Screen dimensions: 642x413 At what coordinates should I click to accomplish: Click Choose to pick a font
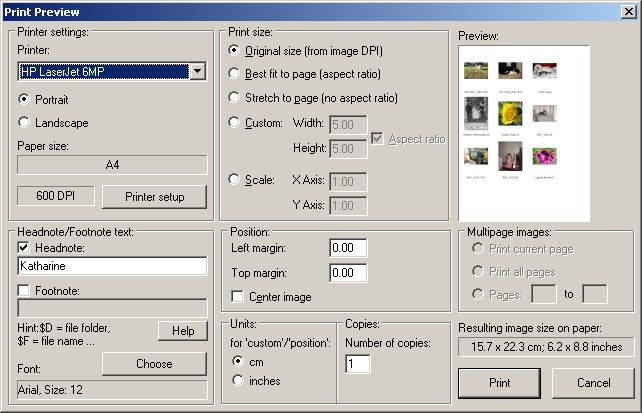coord(154,364)
